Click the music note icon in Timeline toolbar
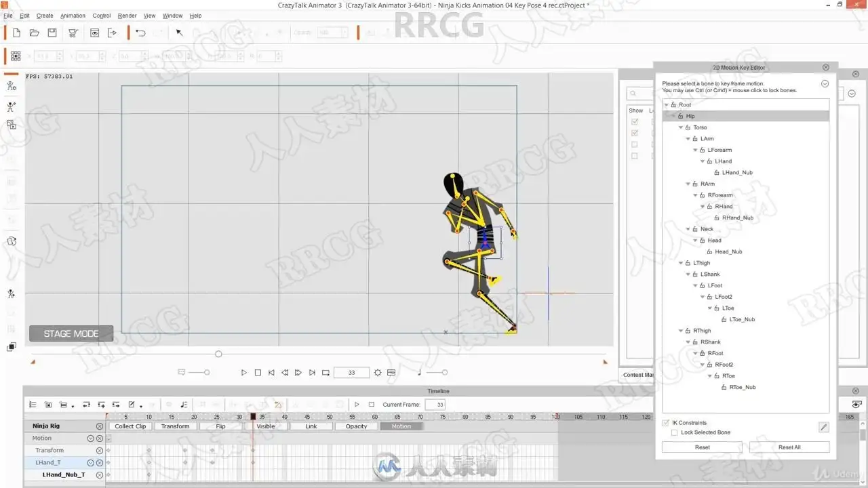This screenshot has height=488, width=868. click(x=184, y=405)
